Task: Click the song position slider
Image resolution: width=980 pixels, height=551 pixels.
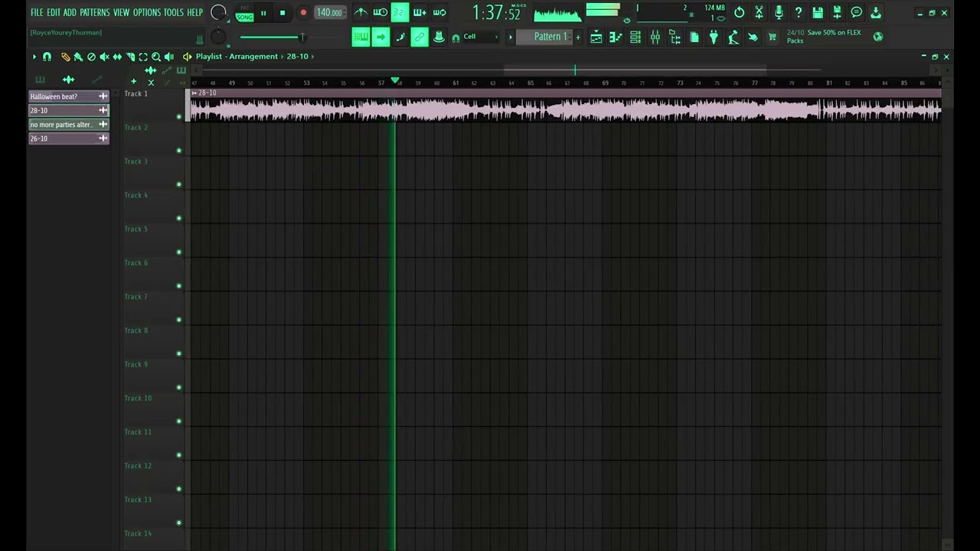Action: (x=273, y=37)
